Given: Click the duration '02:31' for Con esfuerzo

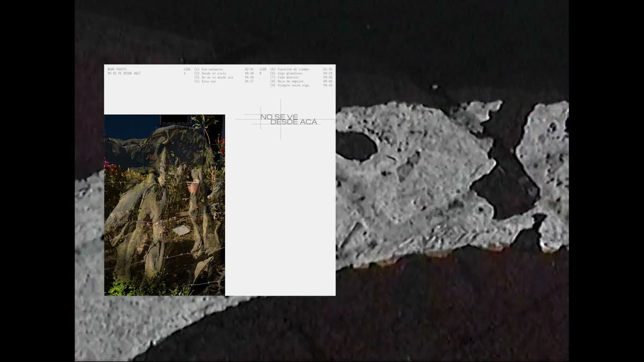Looking at the screenshot, I should [249, 69].
